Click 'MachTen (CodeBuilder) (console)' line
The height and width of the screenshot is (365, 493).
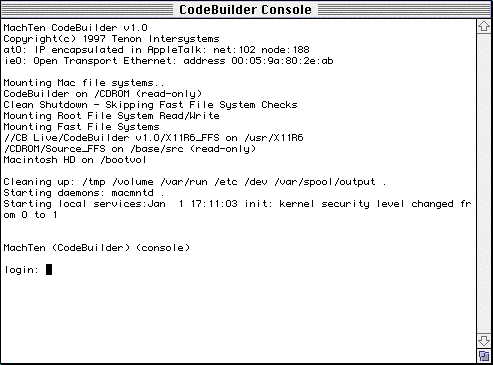tap(97, 248)
